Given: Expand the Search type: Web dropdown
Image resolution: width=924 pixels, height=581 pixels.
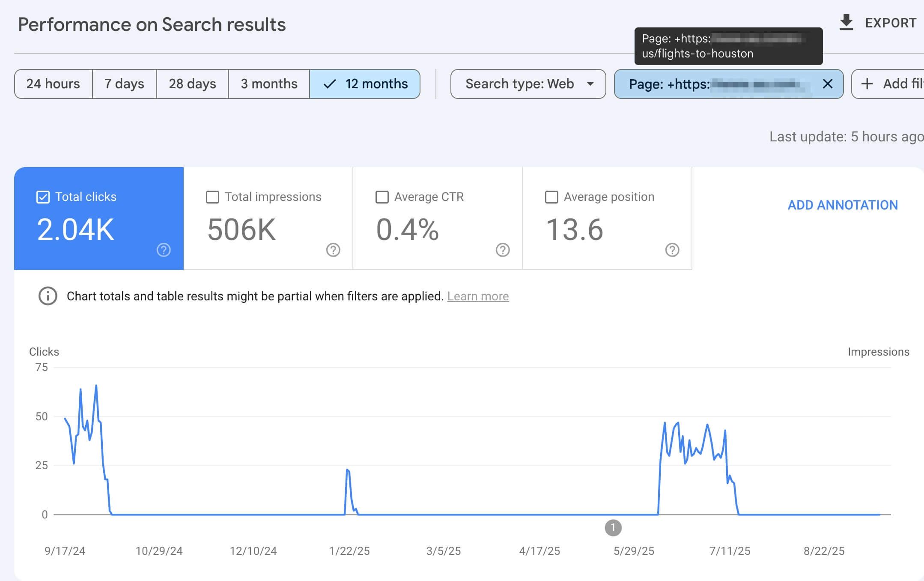Looking at the screenshot, I should [528, 84].
